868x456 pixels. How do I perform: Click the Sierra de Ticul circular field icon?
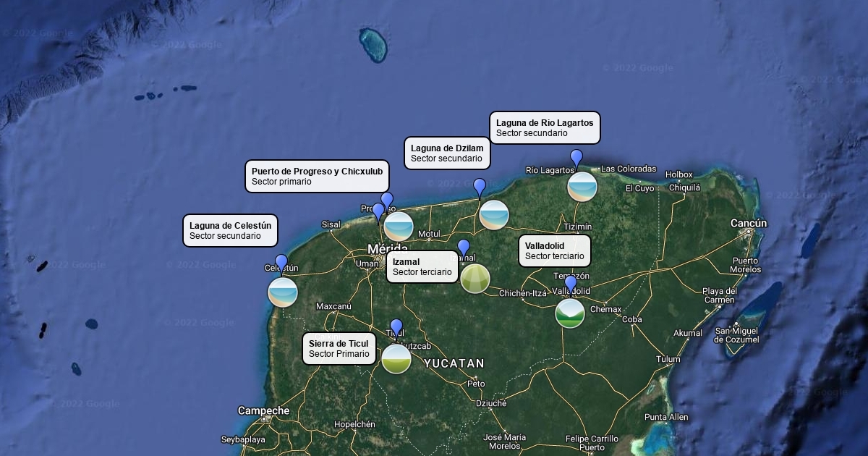pyautogui.click(x=396, y=359)
